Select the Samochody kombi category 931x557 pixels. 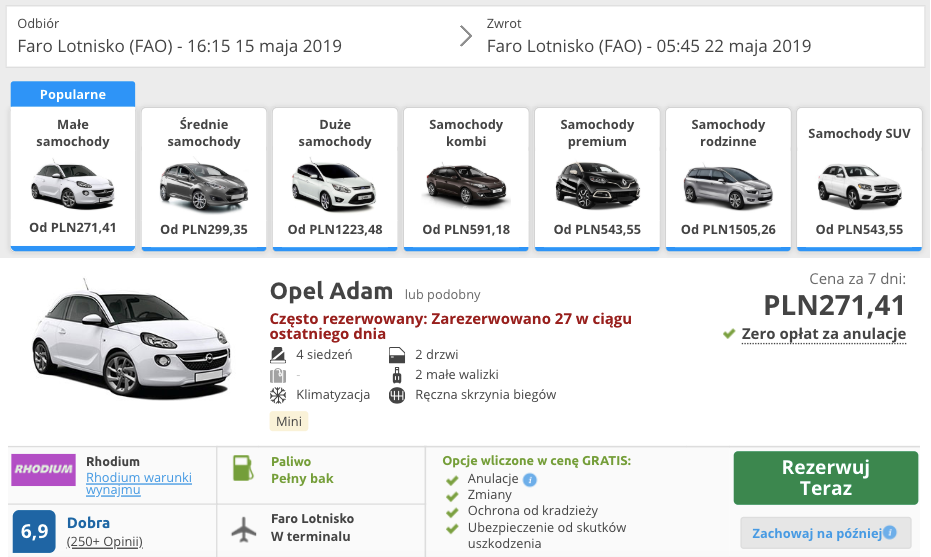466,178
